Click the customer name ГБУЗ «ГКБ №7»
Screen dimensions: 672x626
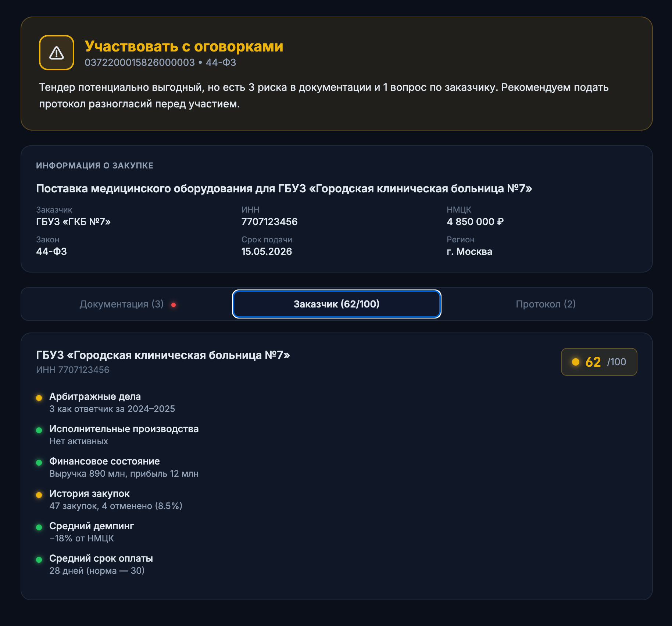[74, 222]
